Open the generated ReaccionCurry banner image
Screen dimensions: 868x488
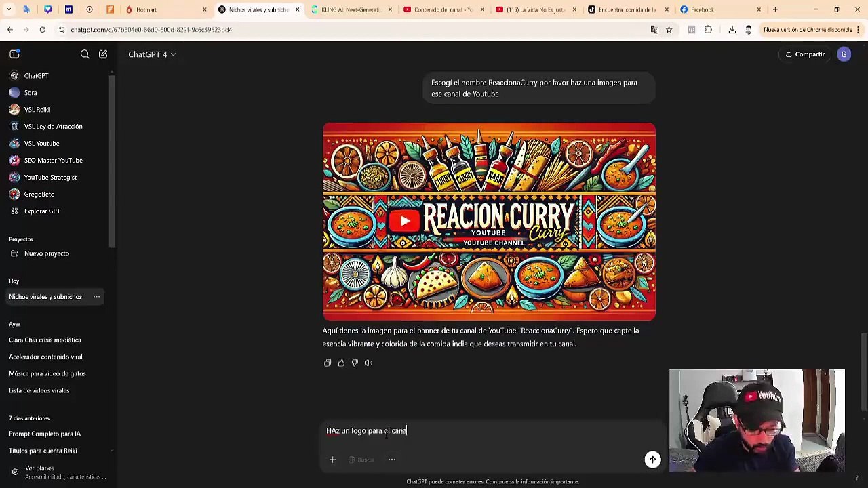tap(489, 222)
